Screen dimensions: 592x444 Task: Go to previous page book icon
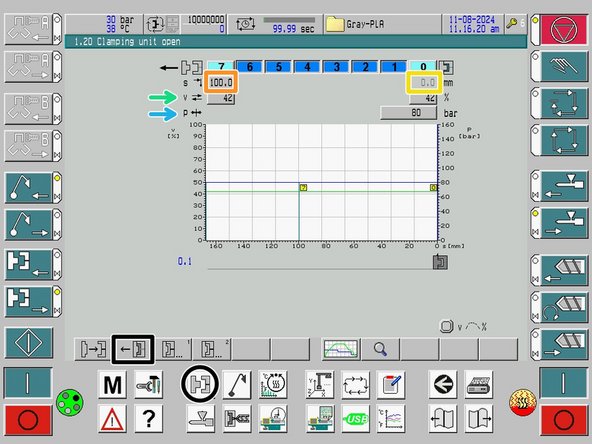[442, 418]
